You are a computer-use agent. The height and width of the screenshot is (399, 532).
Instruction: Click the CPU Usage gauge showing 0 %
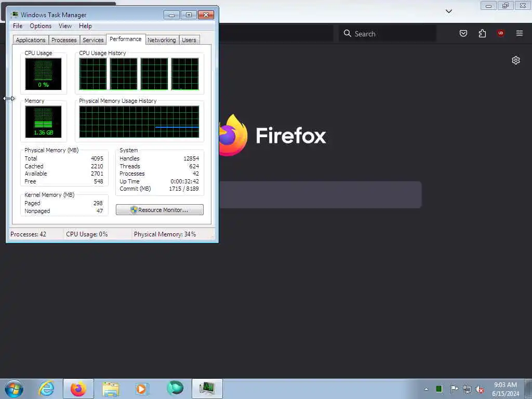43,74
